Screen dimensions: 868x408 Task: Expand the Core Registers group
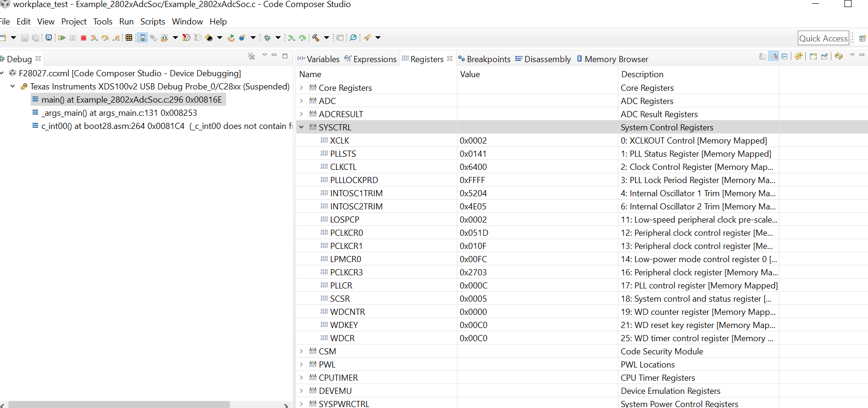pyautogui.click(x=301, y=88)
